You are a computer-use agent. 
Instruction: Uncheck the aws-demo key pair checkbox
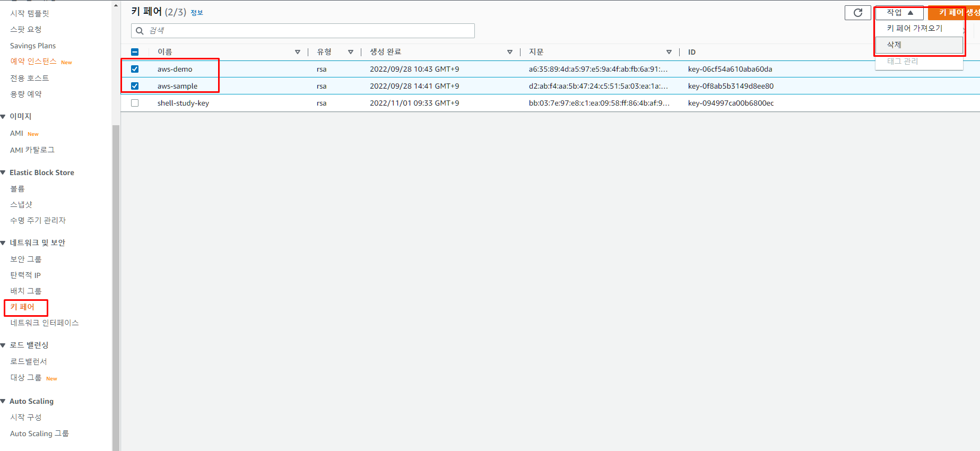[135, 69]
